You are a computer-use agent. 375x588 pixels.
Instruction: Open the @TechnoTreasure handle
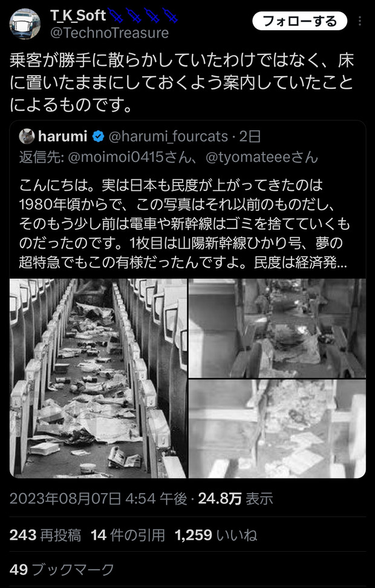tap(109, 33)
